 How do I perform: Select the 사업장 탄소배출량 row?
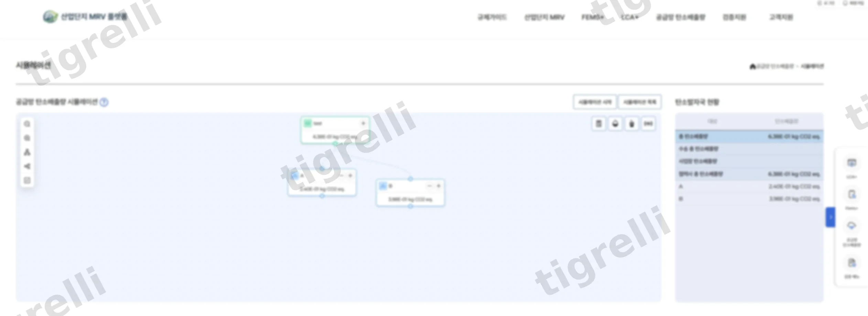(x=749, y=161)
